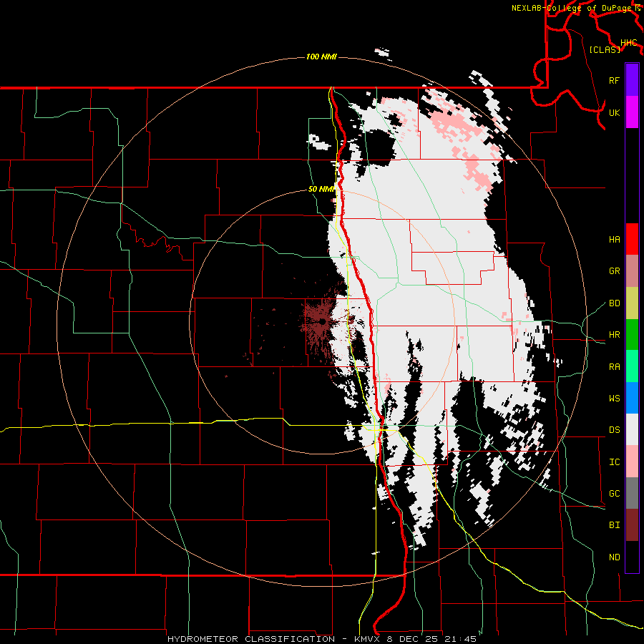
Task: Click the "HR" legend label
Action: pyautogui.click(x=614, y=335)
